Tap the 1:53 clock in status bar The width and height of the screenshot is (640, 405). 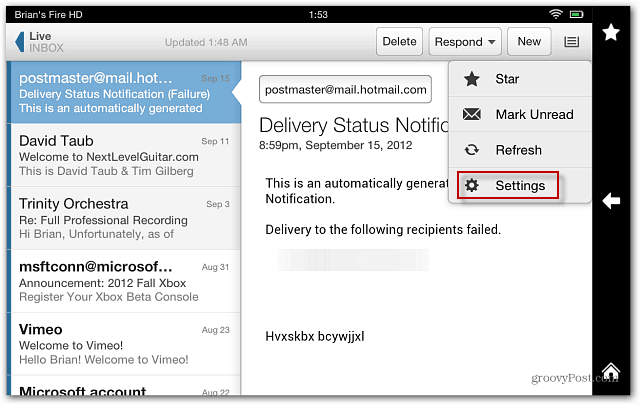(318, 15)
